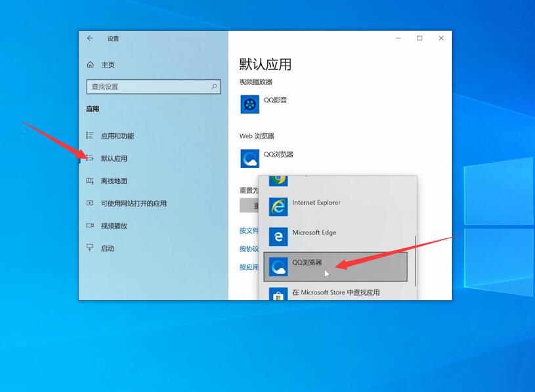This screenshot has height=392, width=535.
Task: Maximize the 设置 window
Action: (x=419, y=38)
